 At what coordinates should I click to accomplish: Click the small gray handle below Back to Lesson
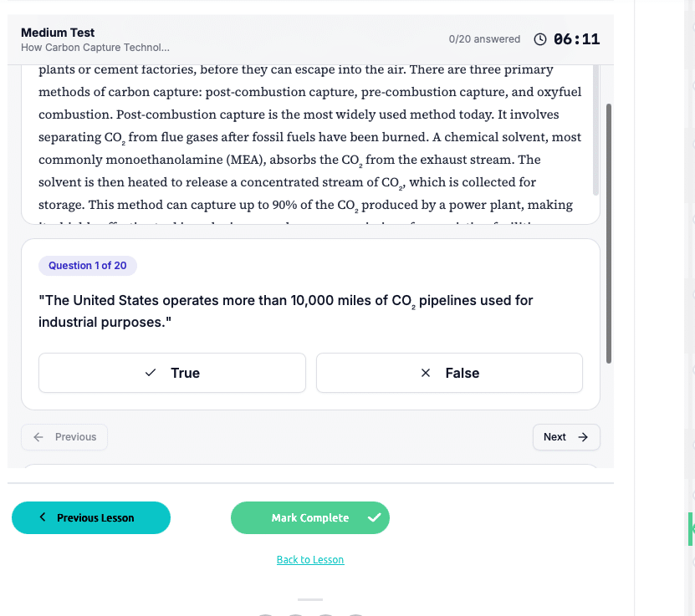pos(310,599)
